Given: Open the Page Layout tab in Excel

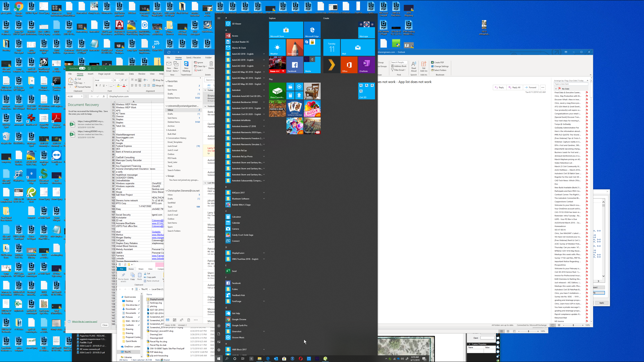Looking at the screenshot, I should coord(104,74).
